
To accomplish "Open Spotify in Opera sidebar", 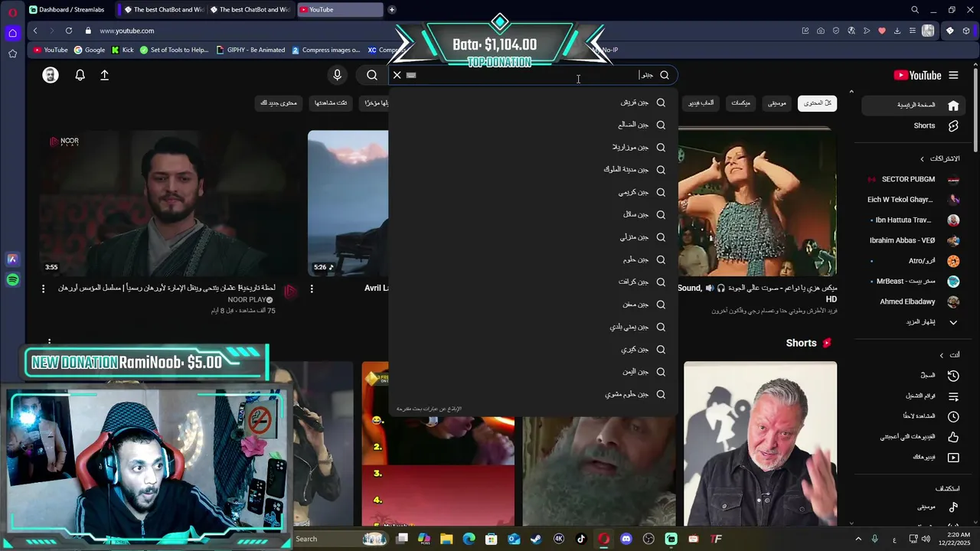I will [x=12, y=280].
